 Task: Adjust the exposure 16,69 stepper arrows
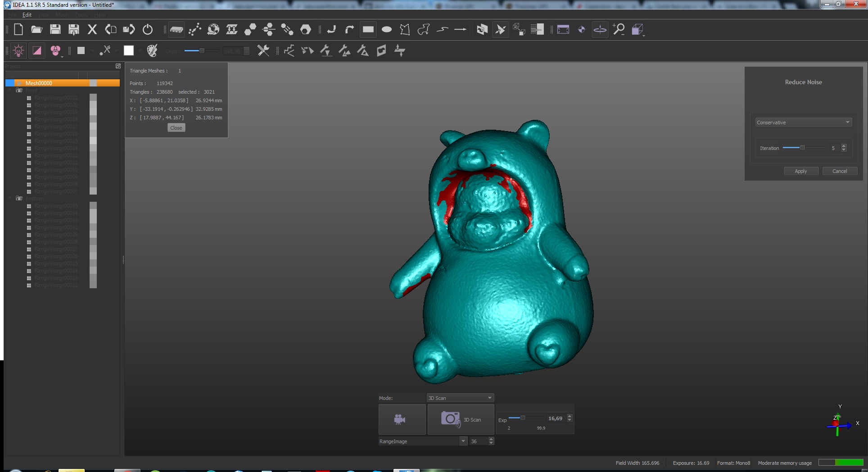570,418
